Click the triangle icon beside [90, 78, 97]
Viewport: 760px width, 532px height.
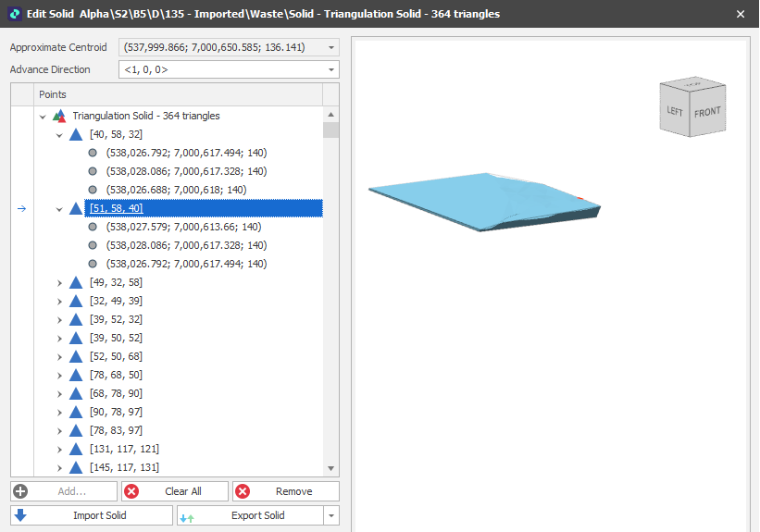coord(76,412)
